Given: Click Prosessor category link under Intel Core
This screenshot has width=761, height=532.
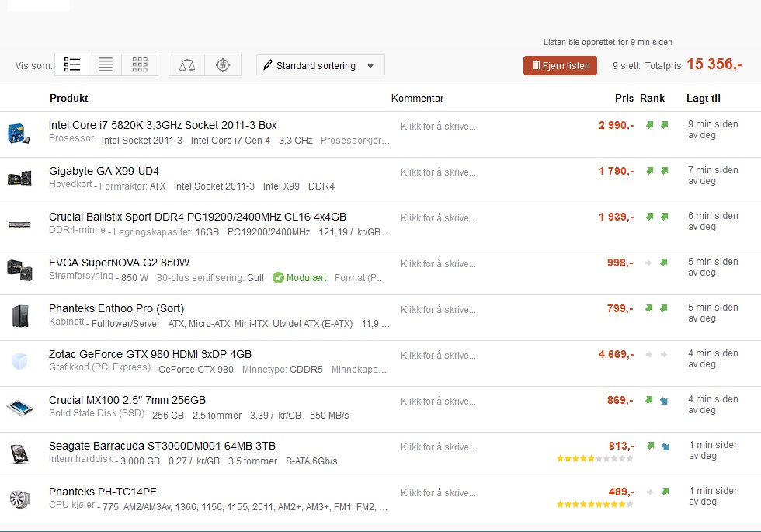Looking at the screenshot, I should pos(71,138).
